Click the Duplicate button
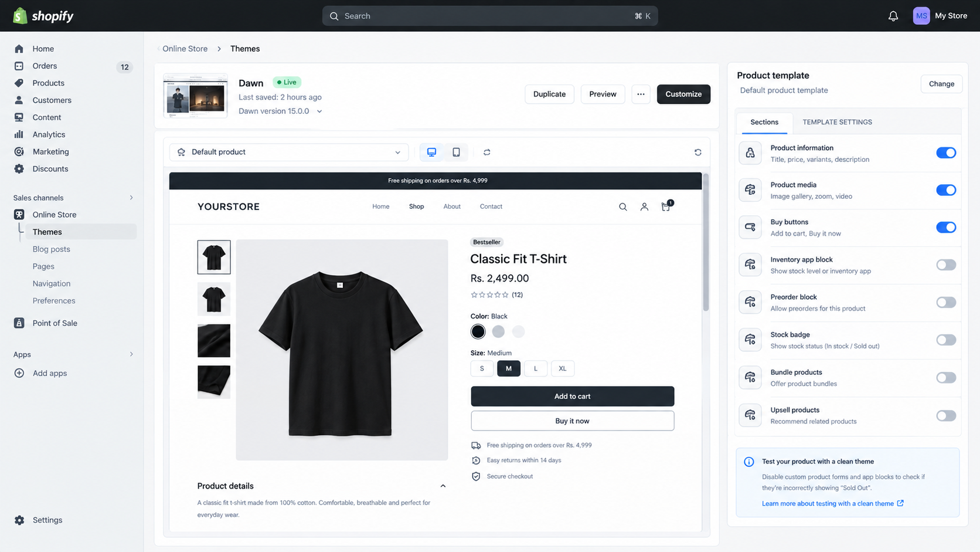 click(549, 94)
